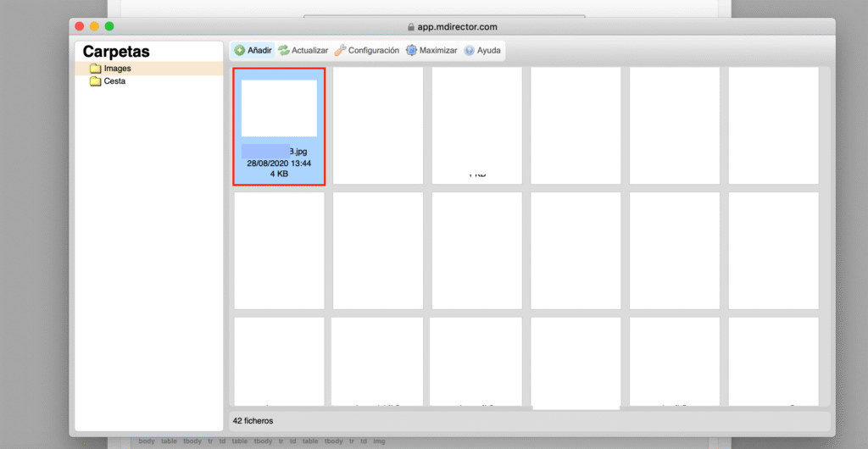Screen dimensions: 868x449
Task: Open the Cesta folder label
Action: click(x=114, y=81)
